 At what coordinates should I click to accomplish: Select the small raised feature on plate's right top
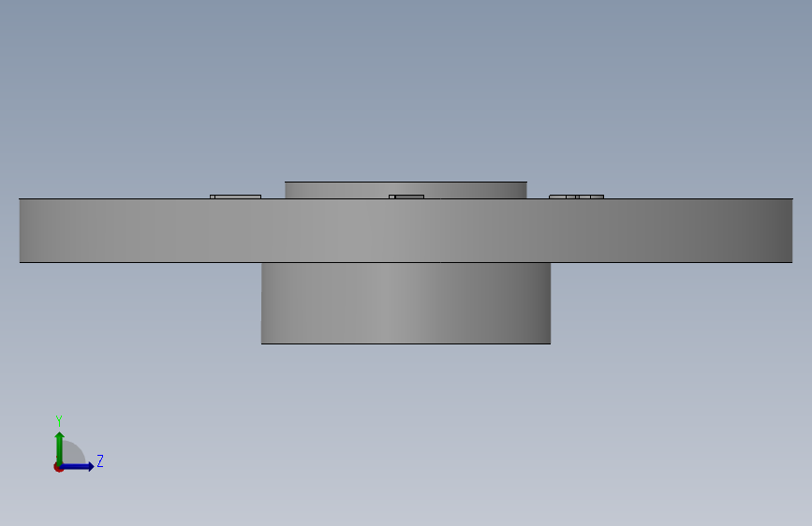(576, 197)
